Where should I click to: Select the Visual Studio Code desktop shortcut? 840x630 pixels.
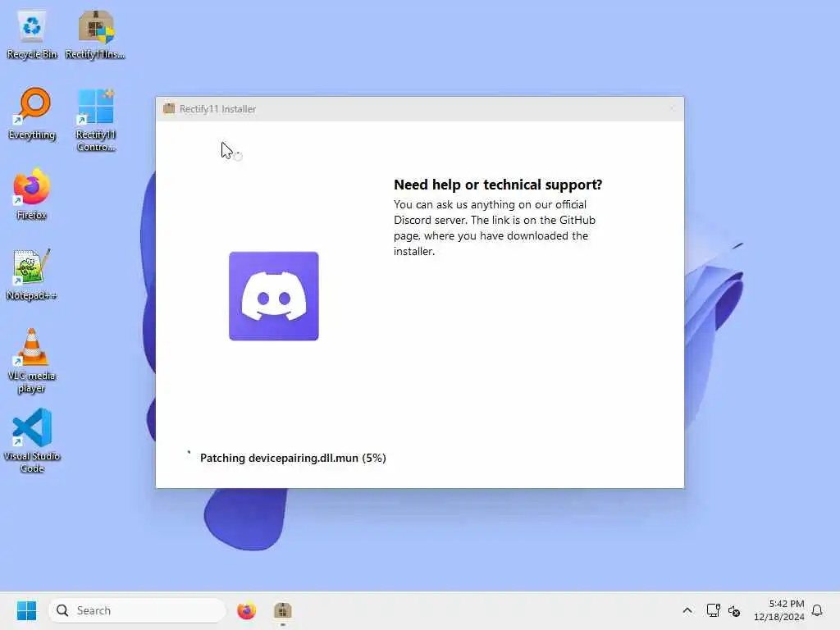(x=32, y=441)
